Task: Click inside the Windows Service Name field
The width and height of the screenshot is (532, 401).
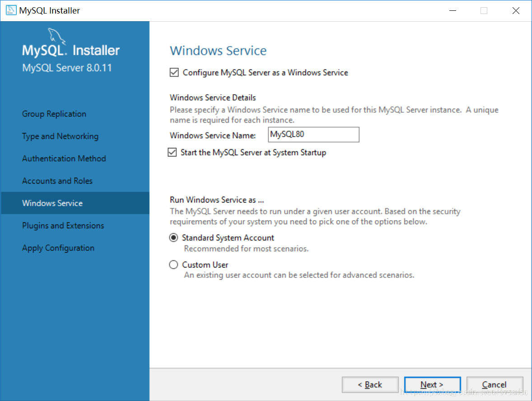Action: (313, 134)
